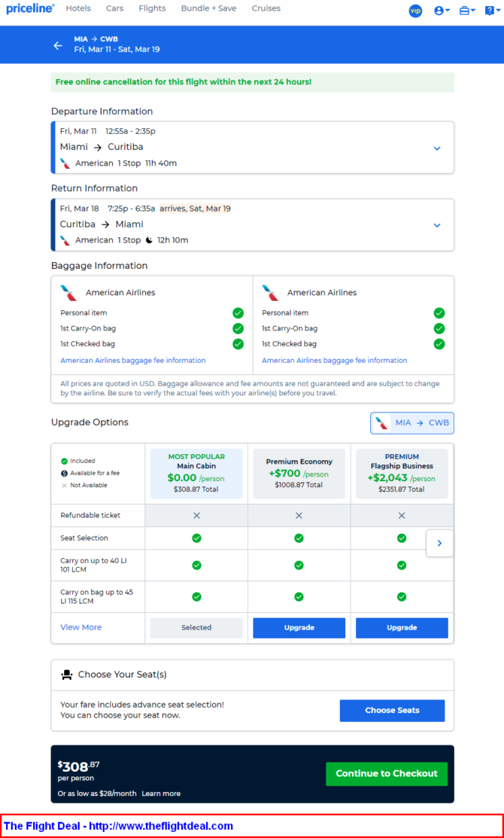The height and width of the screenshot is (838, 504).
Task: Go back using the left arrow icon
Action: 58,45
